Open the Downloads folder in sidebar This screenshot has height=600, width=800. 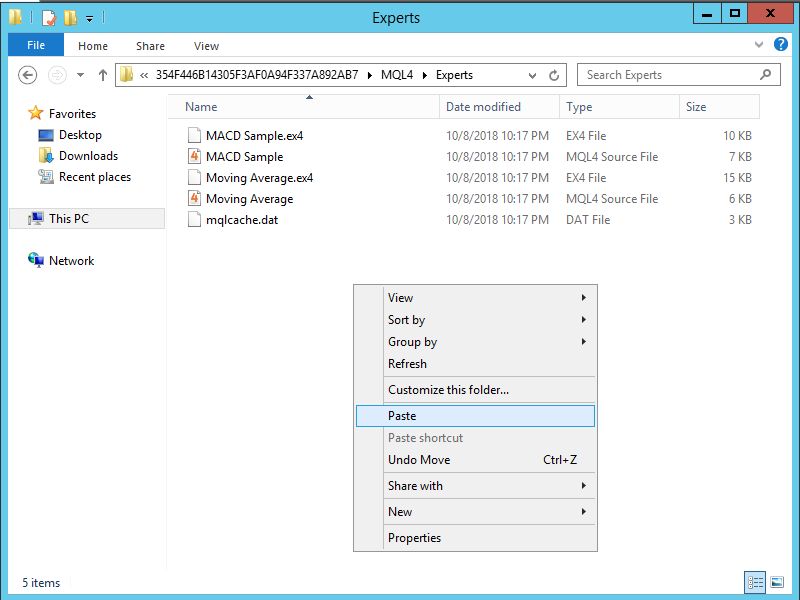pyautogui.click(x=88, y=156)
